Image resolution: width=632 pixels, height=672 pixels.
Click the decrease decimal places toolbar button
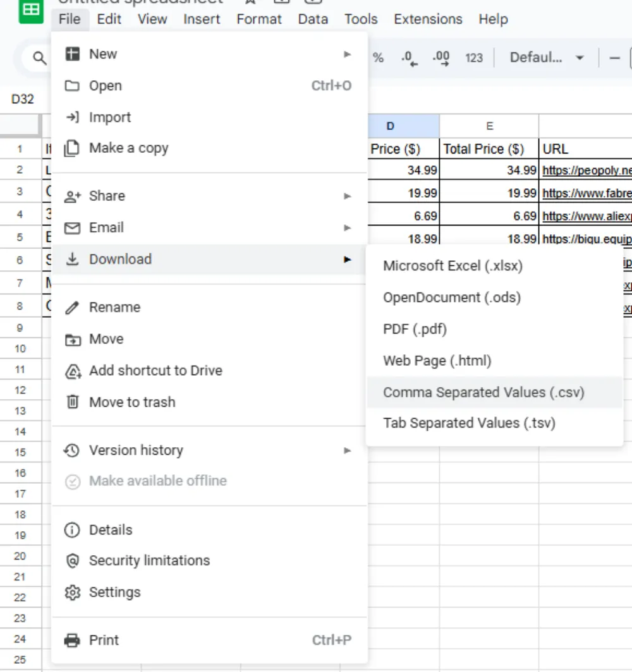[410, 58]
